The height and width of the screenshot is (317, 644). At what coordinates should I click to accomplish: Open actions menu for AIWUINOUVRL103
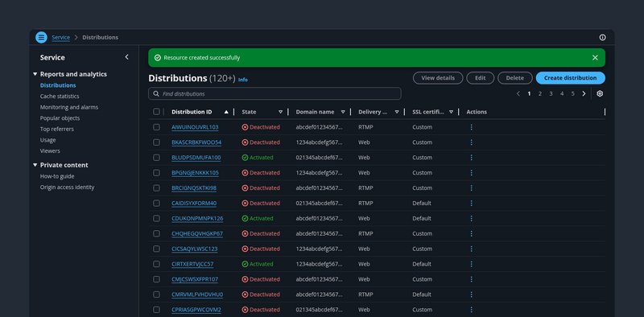point(471,127)
